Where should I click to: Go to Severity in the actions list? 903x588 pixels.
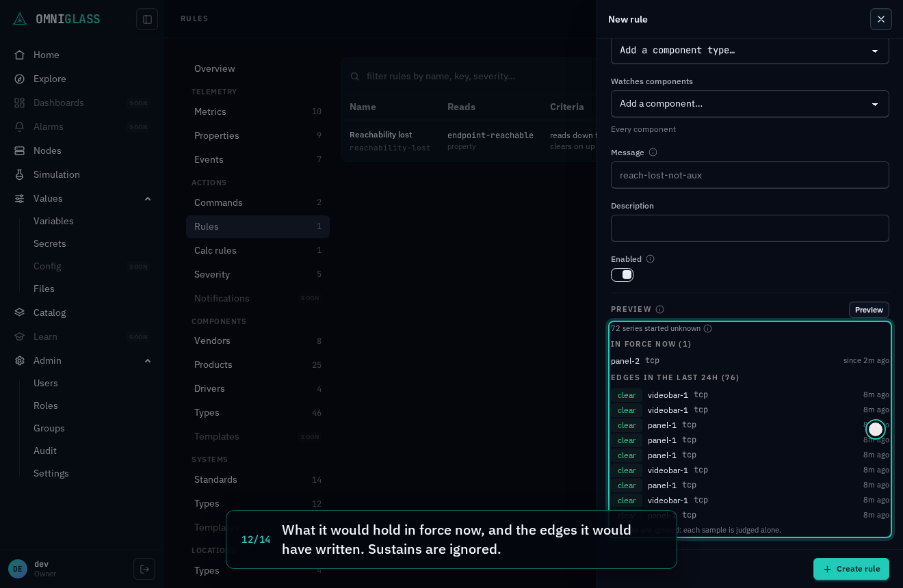click(x=258, y=274)
